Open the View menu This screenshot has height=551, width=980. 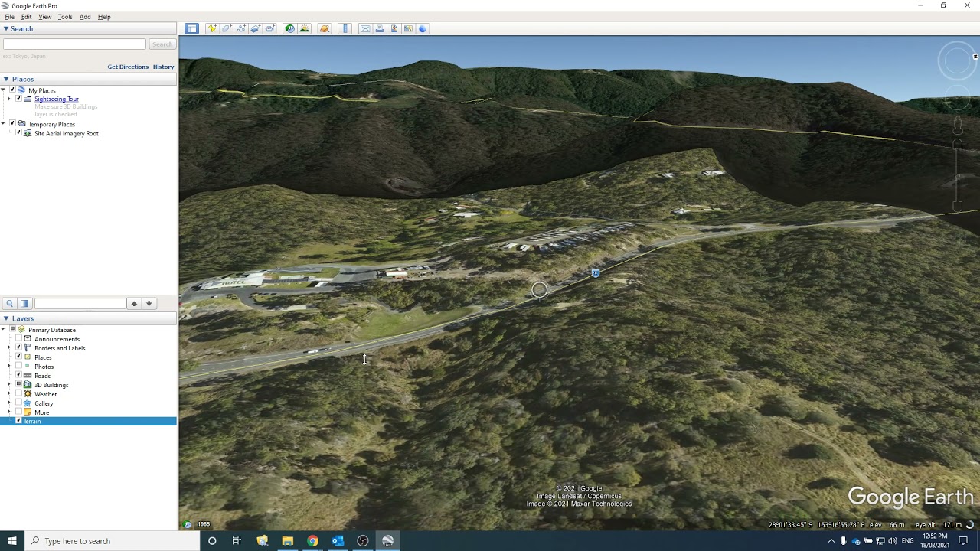[x=45, y=17]
